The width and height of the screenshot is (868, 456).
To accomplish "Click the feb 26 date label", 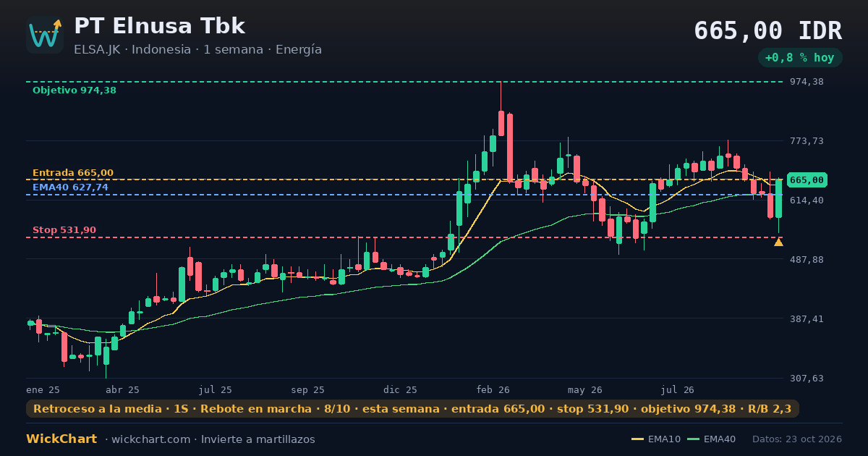I will (493, 390).
